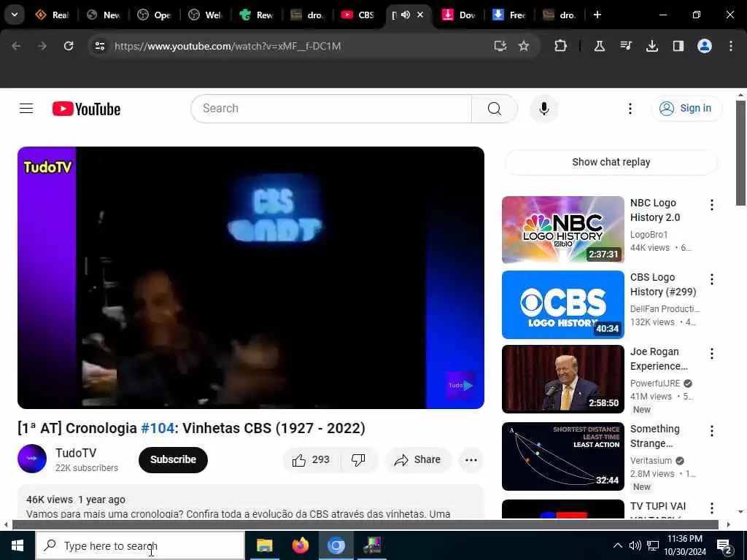Switch to the 'Real' browser tab
This screenshot has height=560, width=747.
point(52,15)
